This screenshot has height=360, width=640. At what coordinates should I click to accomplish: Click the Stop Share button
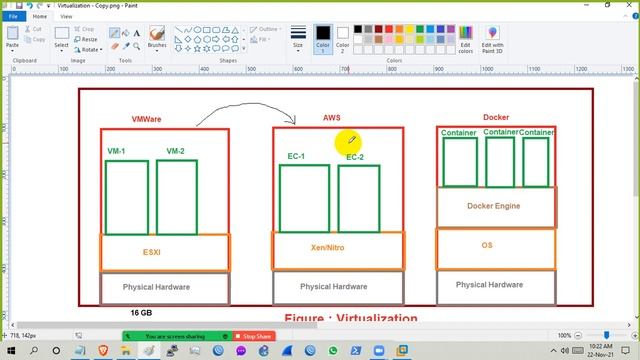[254, 336]
